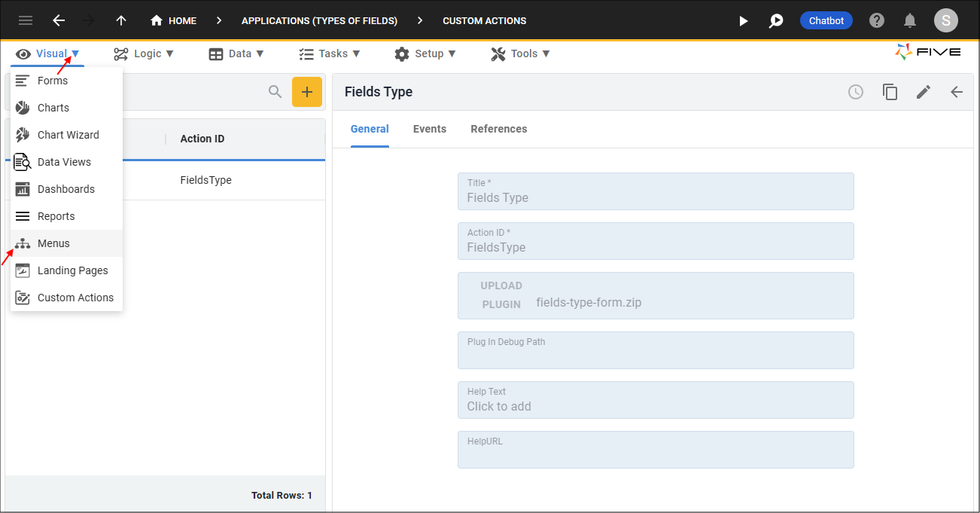The width and height of the screenshot is (980, 513).
Task: Click the copy icon for Fields Type
Action: pyautogui.click(x=890, y=92)
